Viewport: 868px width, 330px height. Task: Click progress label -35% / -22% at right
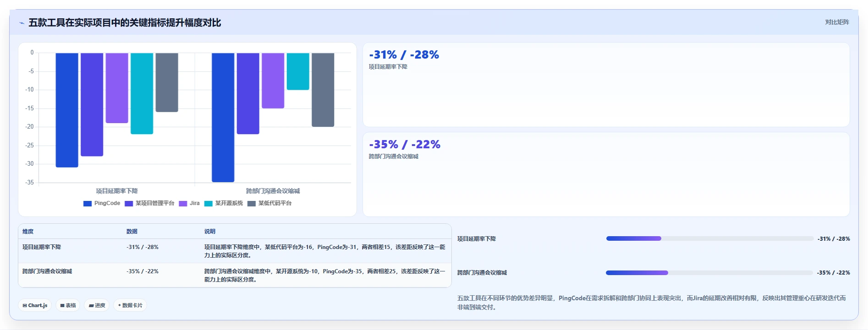click(834, 273)
